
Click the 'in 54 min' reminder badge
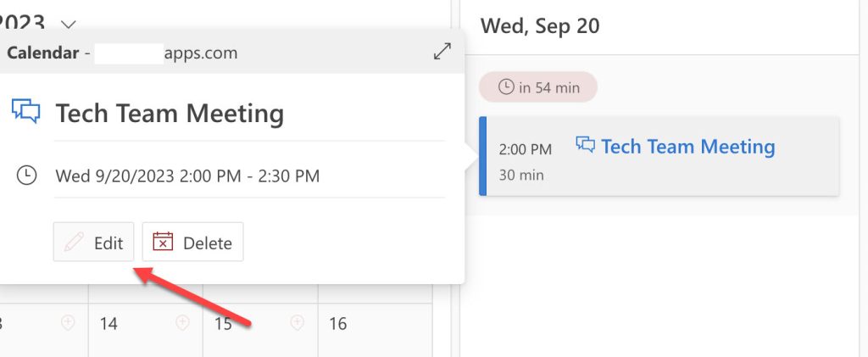(x=538, y=86)
